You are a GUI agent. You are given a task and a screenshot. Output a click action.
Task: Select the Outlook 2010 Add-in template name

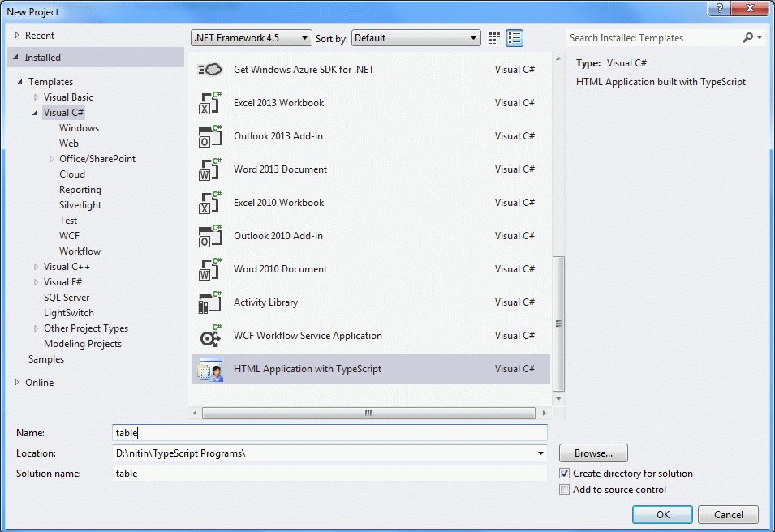[278, 236]
